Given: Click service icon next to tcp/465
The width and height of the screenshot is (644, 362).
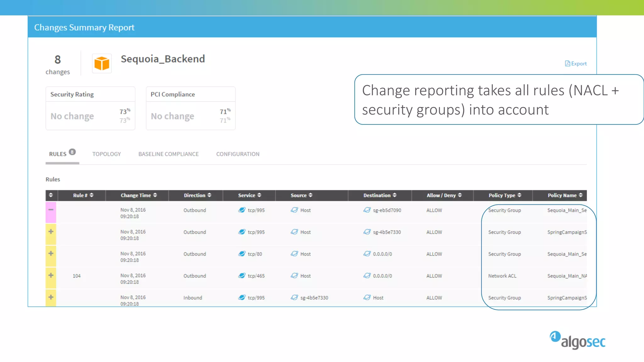Looking at the screenshot, I should click(x=242, y=276).
